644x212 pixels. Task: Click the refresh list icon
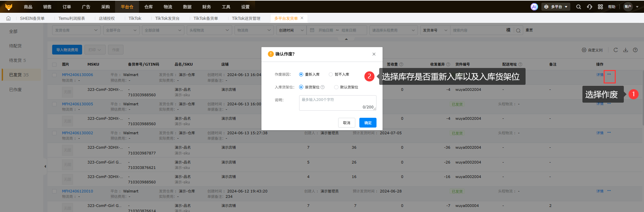615,50
